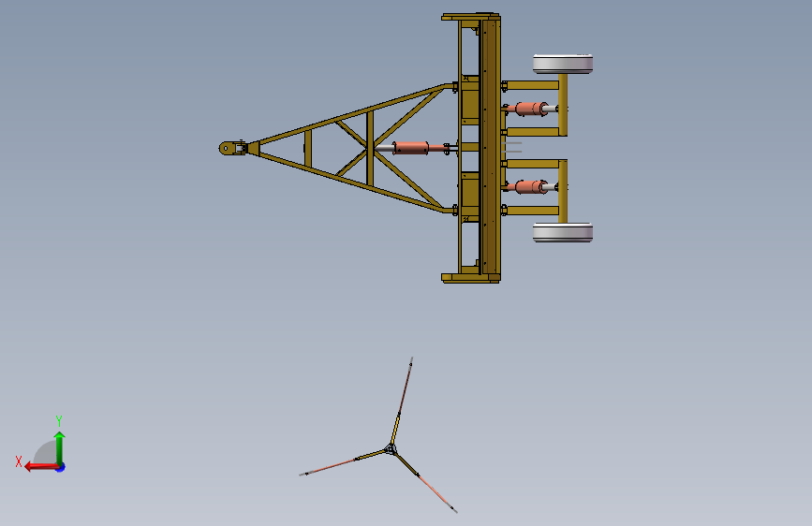The width and height of the screenshot is (812, 526).
Task: Select the center hub of the three-legged part
Action: [391, 449]
